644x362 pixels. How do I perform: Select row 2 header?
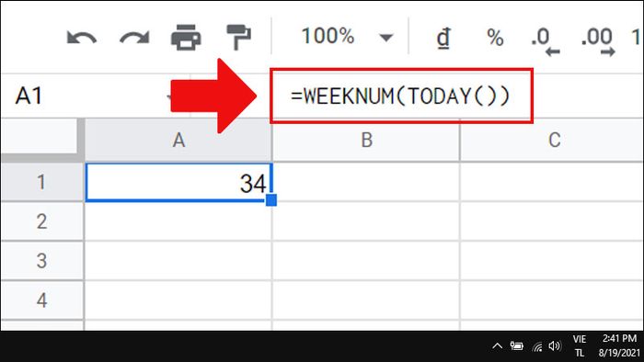pos(42,221)
